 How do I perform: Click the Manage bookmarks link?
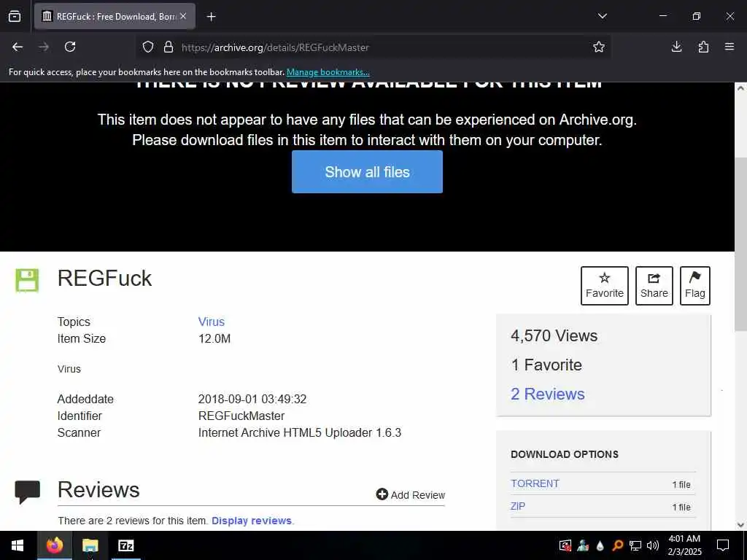click(328, 72)
